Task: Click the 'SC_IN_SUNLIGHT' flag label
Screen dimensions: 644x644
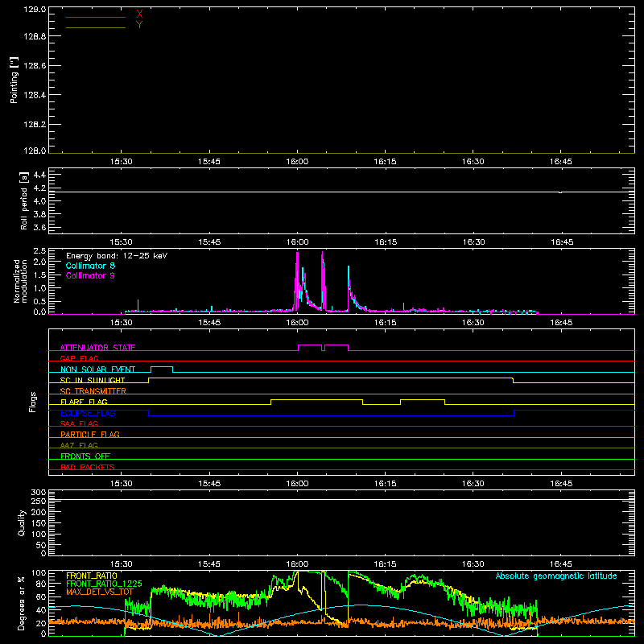Action: (x=93, y=380)
